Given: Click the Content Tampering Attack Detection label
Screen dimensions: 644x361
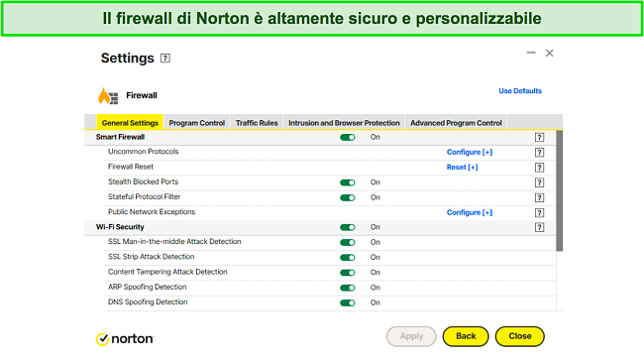Looking at the screenshot, I should click(x=167, y=272).
